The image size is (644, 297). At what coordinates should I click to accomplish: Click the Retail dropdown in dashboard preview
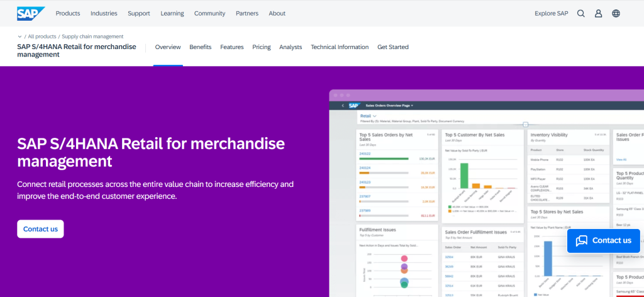coord(369,116)
